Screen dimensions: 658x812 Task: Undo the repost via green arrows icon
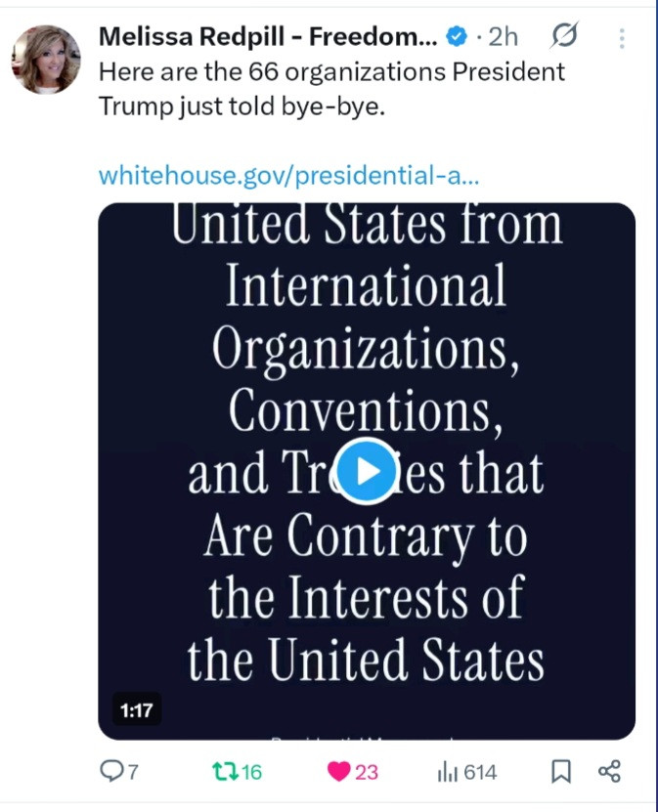[225, 772]
